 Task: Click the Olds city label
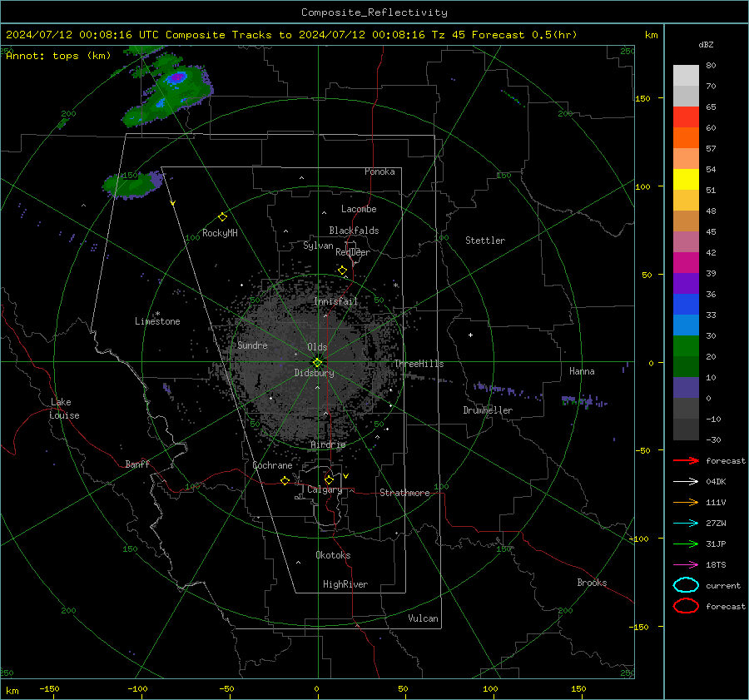pos(317,347)
